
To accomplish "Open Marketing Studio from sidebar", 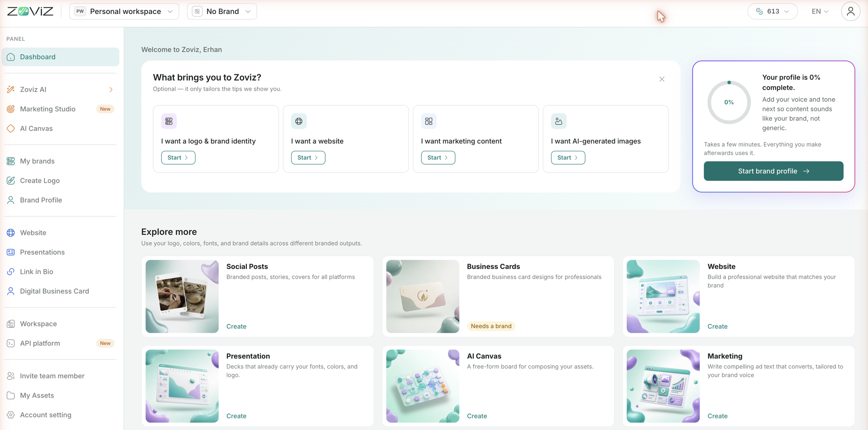I will point(60,109).
